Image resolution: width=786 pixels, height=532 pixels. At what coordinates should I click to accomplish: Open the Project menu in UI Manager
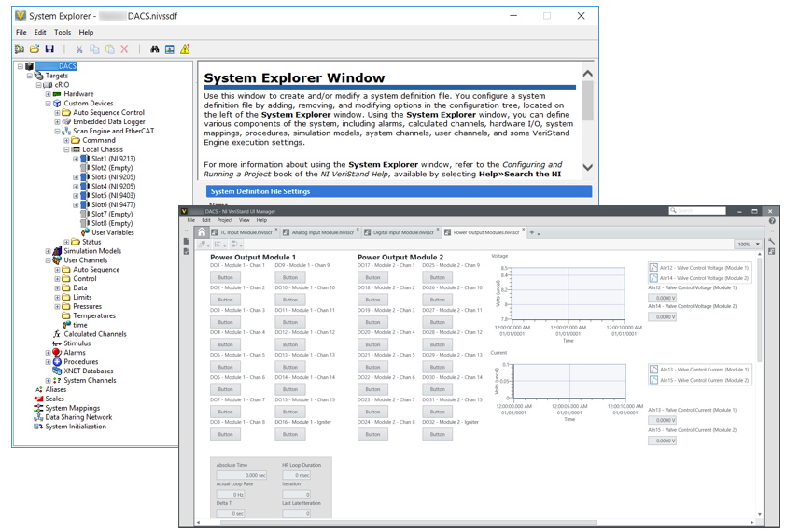225,220
